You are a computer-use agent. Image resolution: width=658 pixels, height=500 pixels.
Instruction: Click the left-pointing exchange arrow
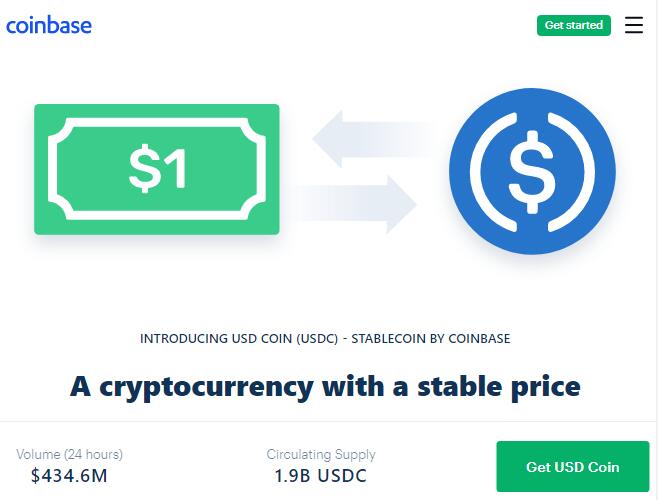click(x=373, y=139)
